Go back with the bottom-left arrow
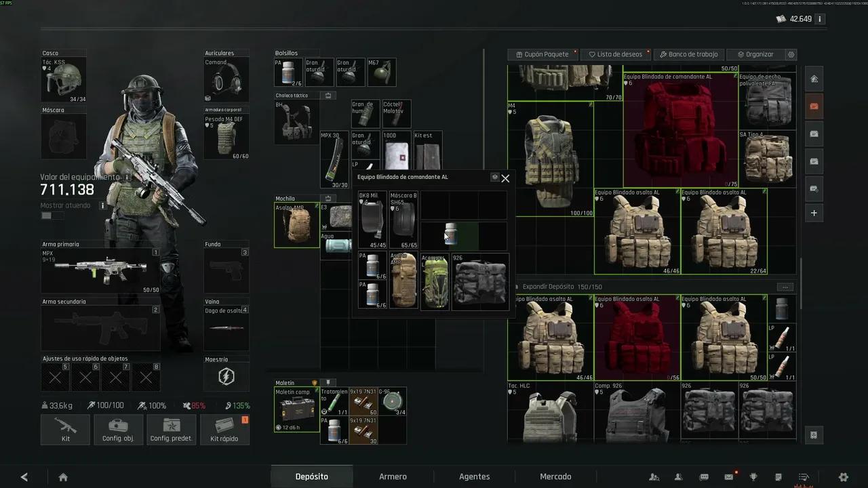This screenshot has height=488, width=868. [x=24, y=477]
